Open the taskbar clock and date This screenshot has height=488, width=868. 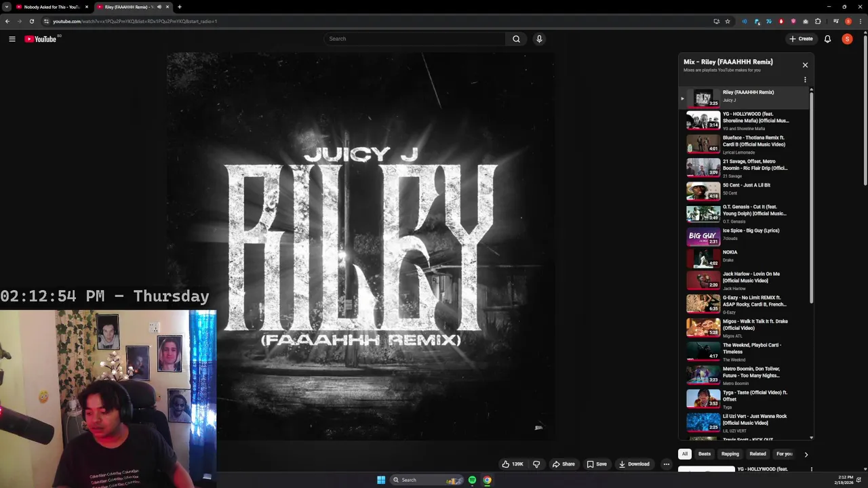click(845, 480)
